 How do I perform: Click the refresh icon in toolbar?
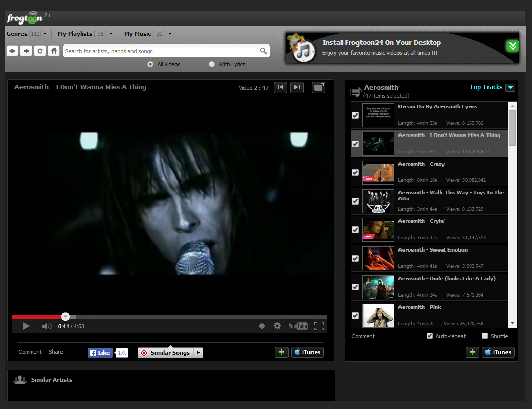pyautogui.click(x=40, y=51)
